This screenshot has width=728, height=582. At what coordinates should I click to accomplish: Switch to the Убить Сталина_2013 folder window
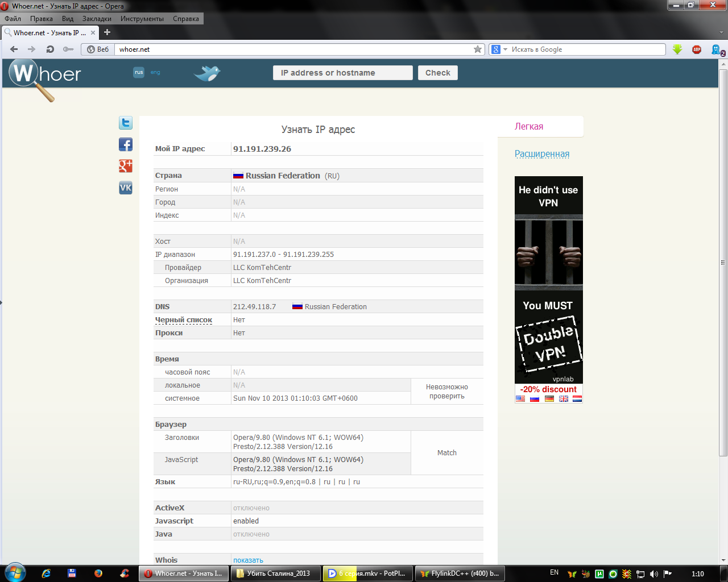click(x=275, y=573)
